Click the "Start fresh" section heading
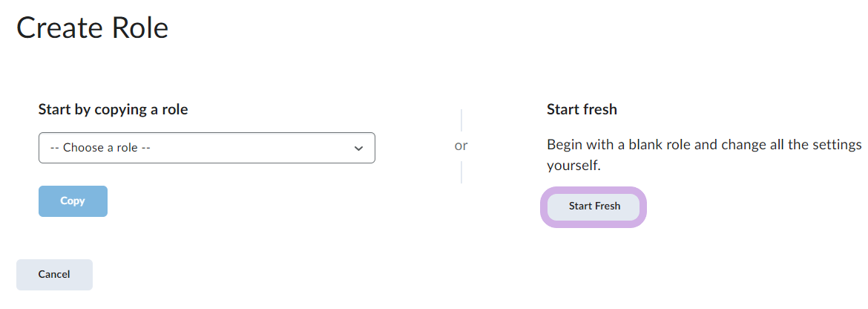 point(582,109)
